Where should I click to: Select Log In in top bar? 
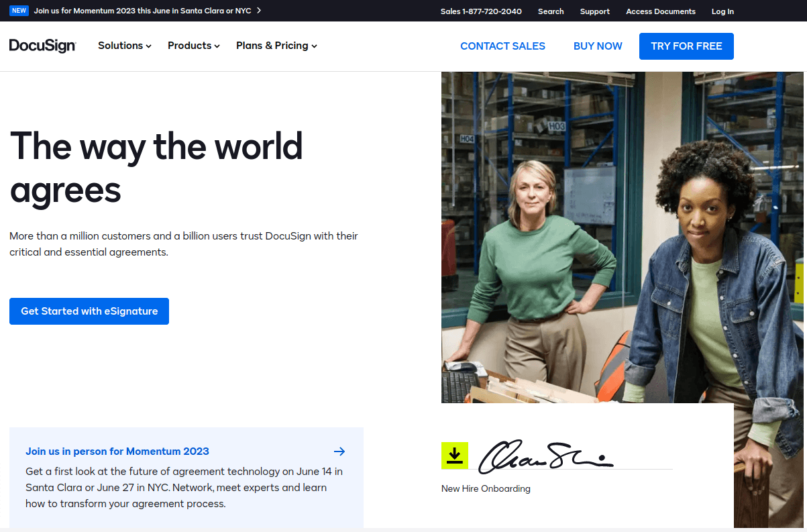tap(722, 11)
